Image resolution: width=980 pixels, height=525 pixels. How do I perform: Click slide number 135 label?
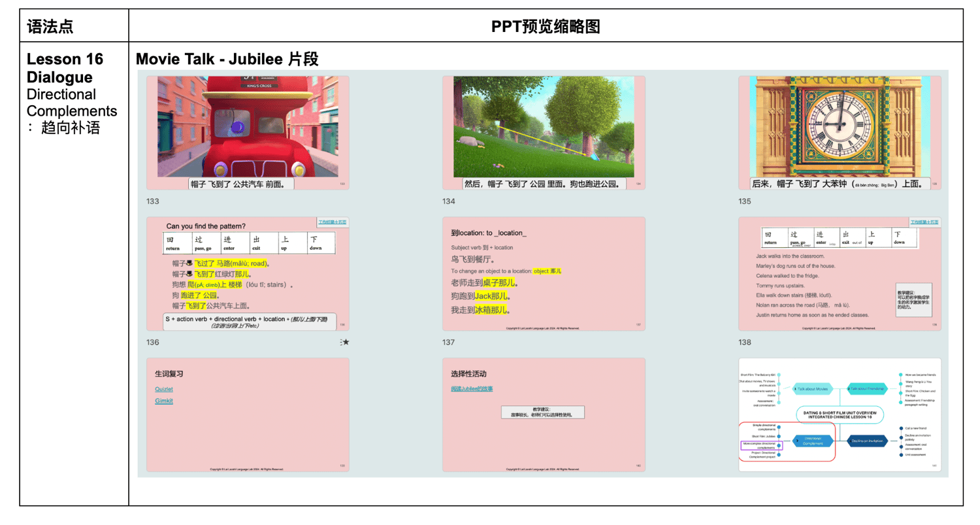coord(745,201)
